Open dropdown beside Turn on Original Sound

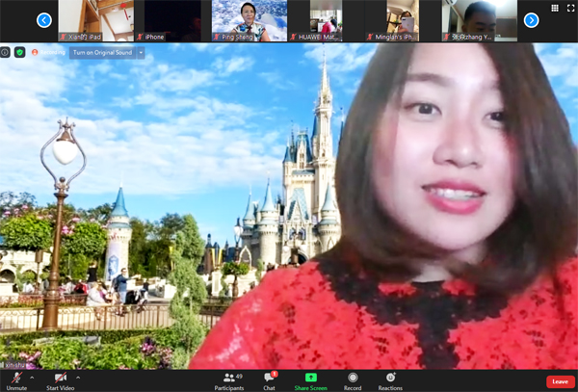[x=141, y=53]
